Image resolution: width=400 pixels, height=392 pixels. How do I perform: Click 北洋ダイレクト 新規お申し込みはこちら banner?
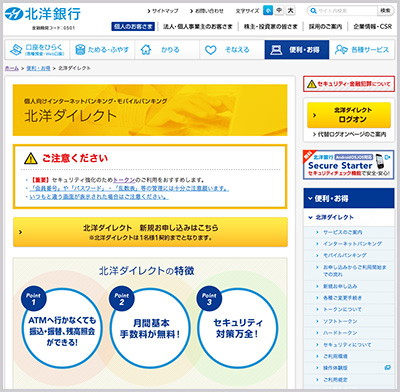pyautogui.click(x=150, y=232)
